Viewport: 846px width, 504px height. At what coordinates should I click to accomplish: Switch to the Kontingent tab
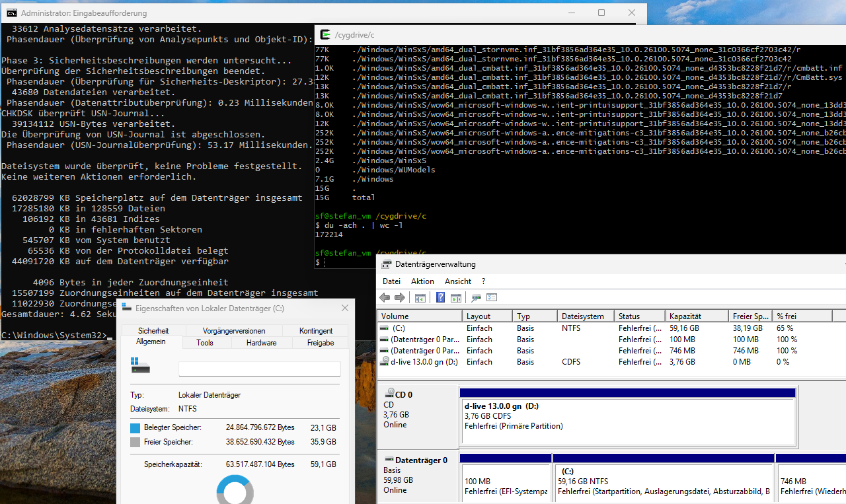tap(316, 330)
